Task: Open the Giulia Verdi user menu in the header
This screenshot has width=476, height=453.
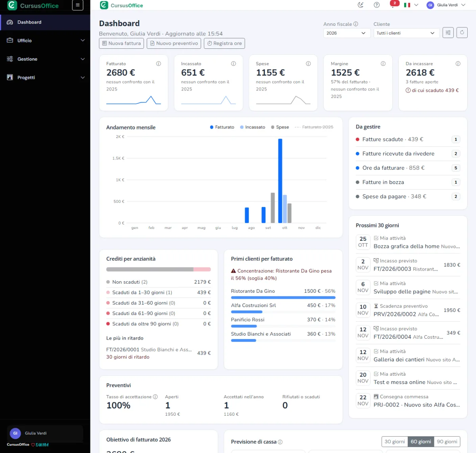Action: (446, 5)
